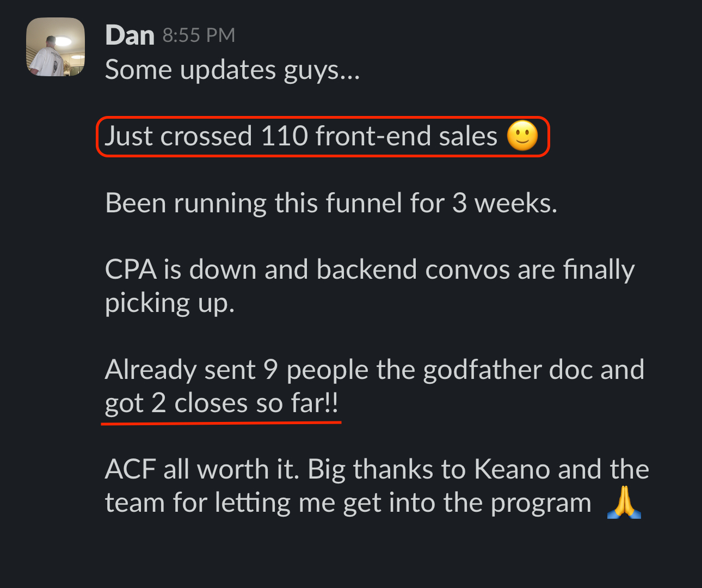
Task: Click the smiley face emoji
Action: 522,136
